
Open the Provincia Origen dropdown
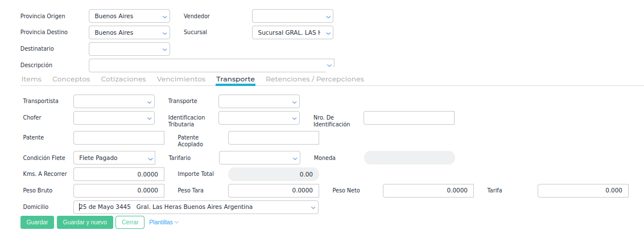129,17
